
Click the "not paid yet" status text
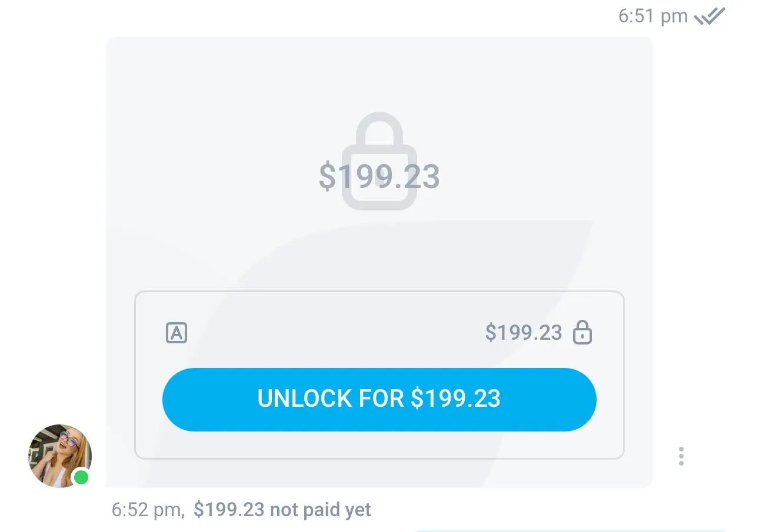(x=320, y=510)
